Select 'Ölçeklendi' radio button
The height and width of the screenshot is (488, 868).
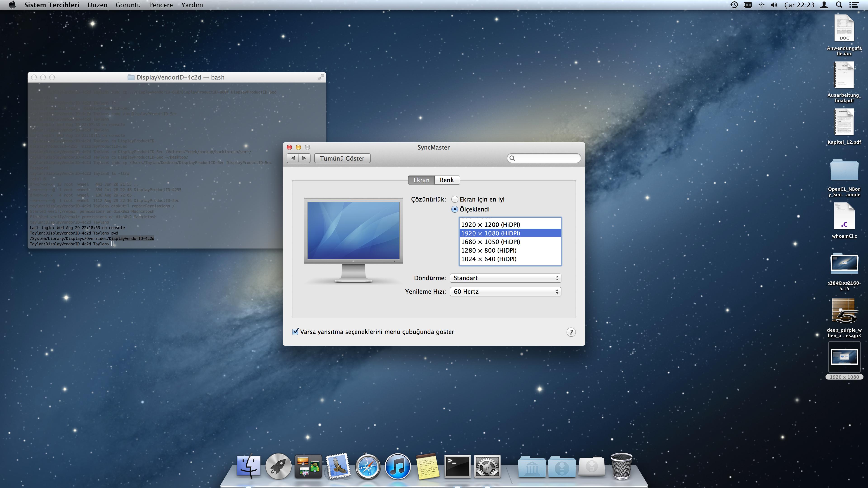(x=455, y=209)
